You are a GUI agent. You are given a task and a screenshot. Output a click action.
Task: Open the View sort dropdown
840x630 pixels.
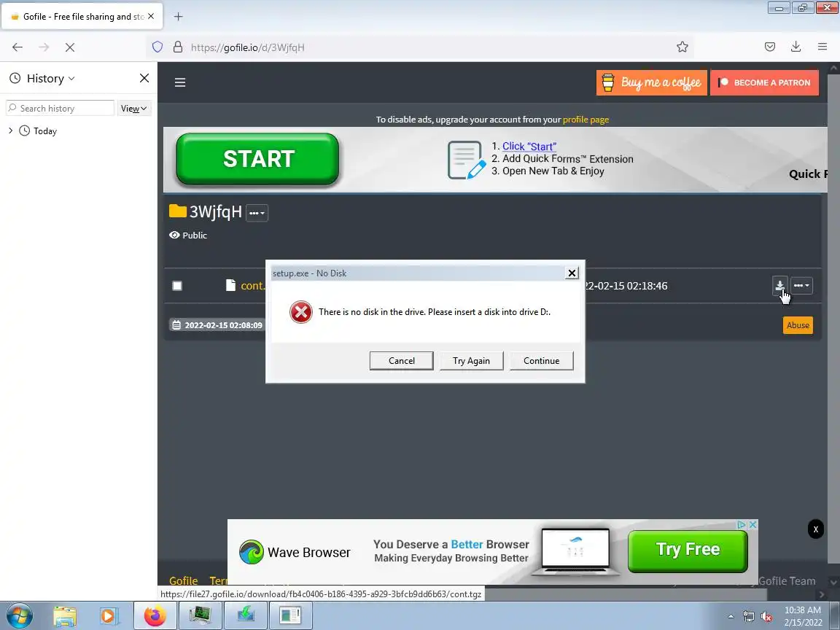[134, 108]
